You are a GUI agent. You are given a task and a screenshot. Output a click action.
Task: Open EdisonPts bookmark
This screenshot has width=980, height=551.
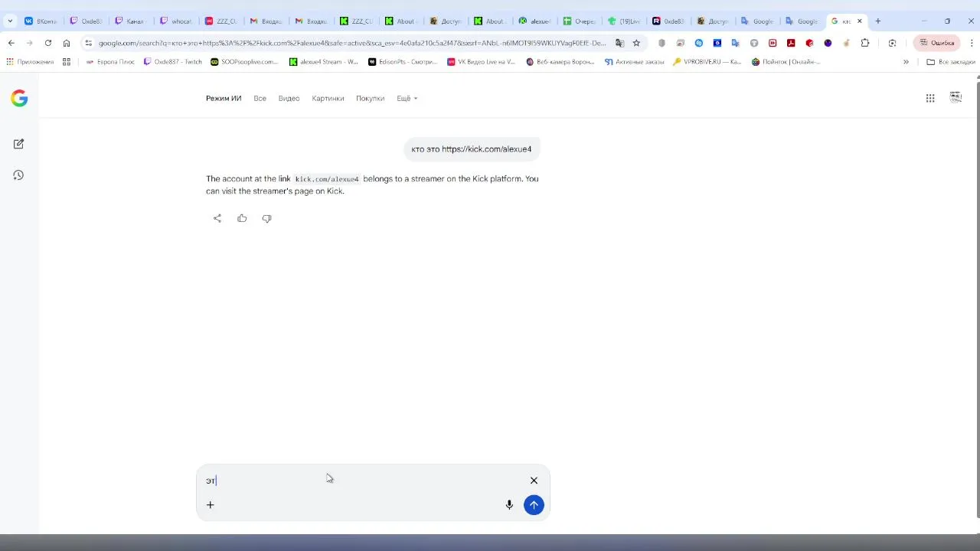403,62
